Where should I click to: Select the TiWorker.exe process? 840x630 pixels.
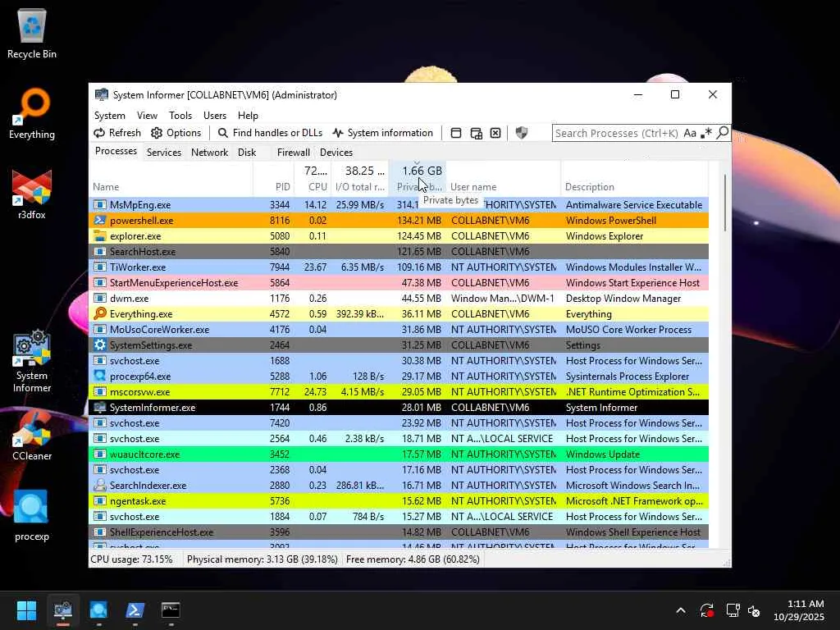(x=399, y=267)
